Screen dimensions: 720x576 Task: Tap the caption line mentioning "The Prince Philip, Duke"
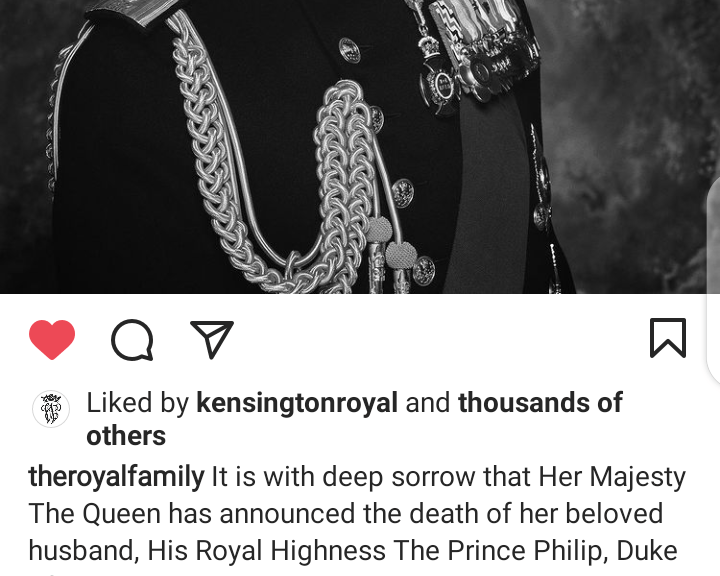point(353,550)
